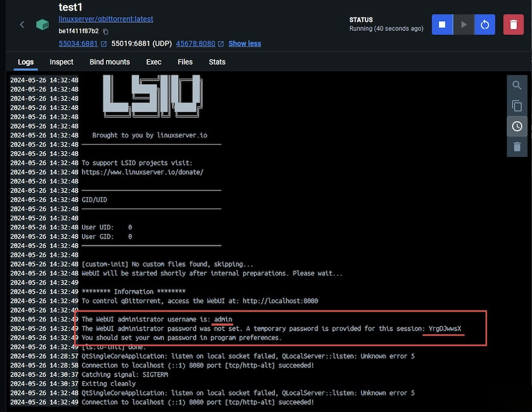Click the 'Catching signal: SIGTERM' log line
This screenshot has height=412, width=532.
point(125,375)
